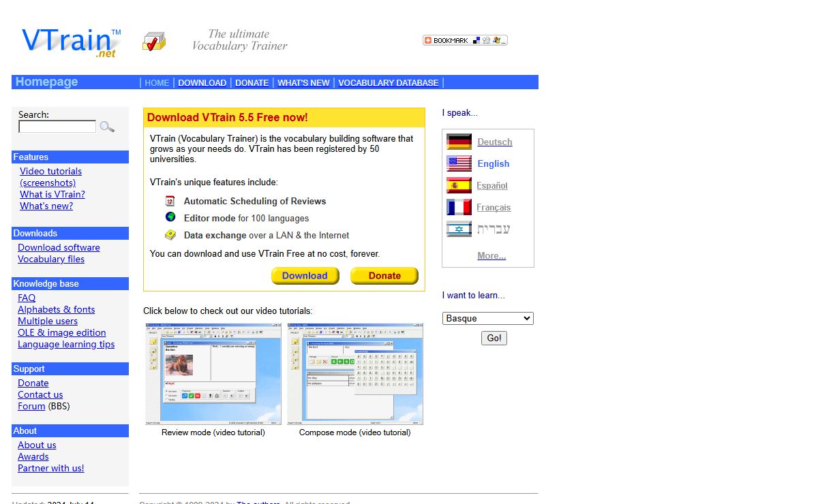Click the Knowledge base section header
The image size is (818, 504).
click(70, 283)
